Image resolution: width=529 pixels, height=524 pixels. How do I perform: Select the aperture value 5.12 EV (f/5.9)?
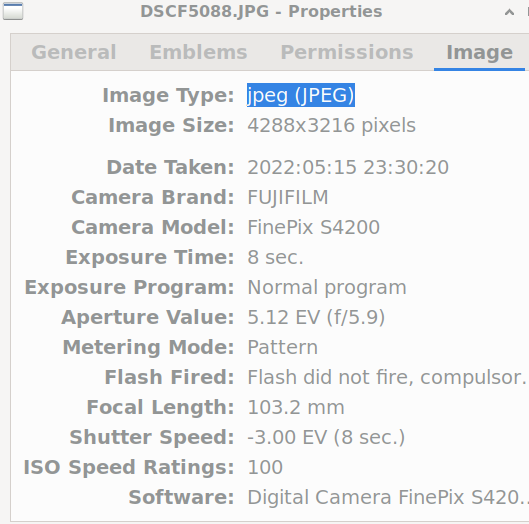click(316, 318)
